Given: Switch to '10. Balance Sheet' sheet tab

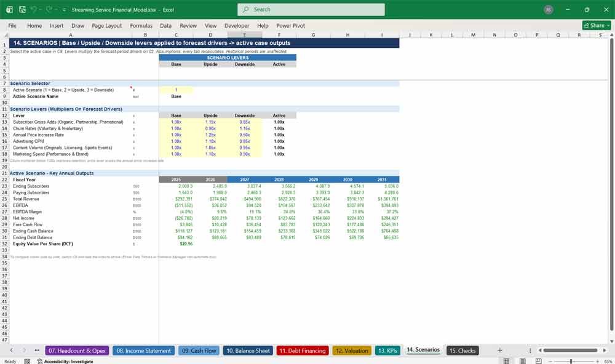Looking at the screenshot, I should (x=248, y=350).
